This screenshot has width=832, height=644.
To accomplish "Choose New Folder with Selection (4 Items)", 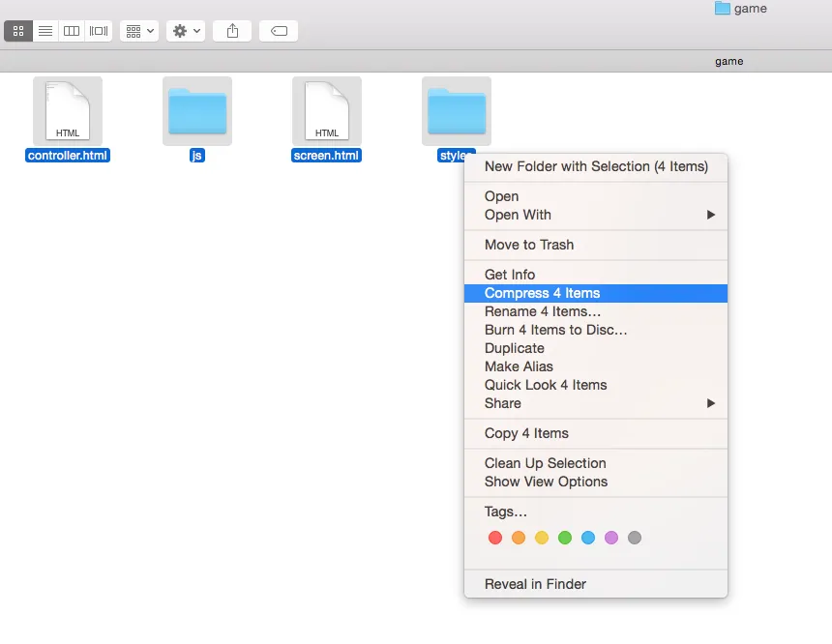I will click(596, 166).
